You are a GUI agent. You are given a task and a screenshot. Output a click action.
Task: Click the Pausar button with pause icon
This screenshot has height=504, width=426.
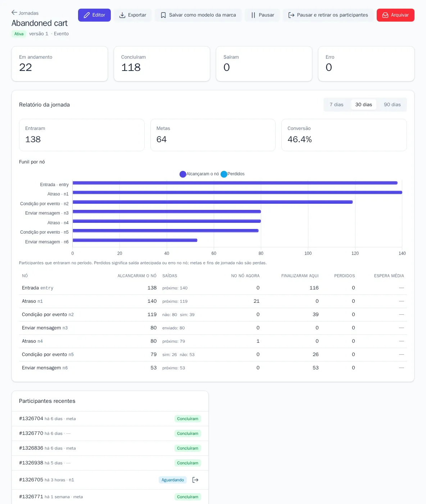262,15
